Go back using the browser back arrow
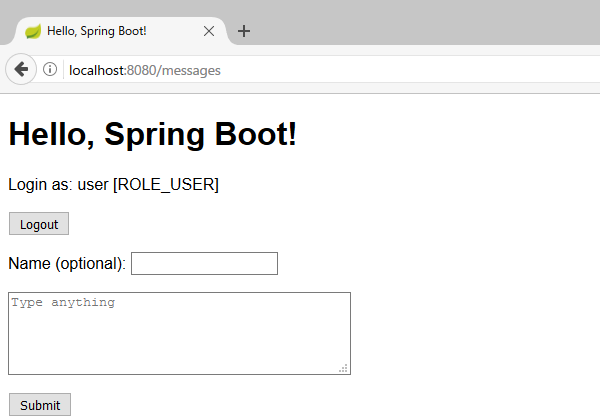Screen dimensions: 600x420 (21, 69)
